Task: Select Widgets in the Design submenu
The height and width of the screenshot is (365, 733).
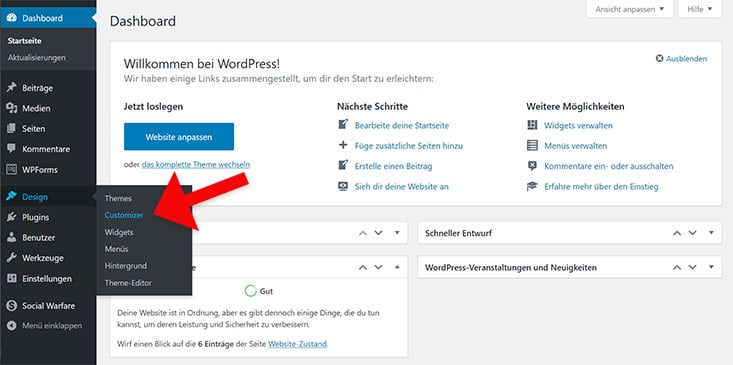Action: point(119,232)
